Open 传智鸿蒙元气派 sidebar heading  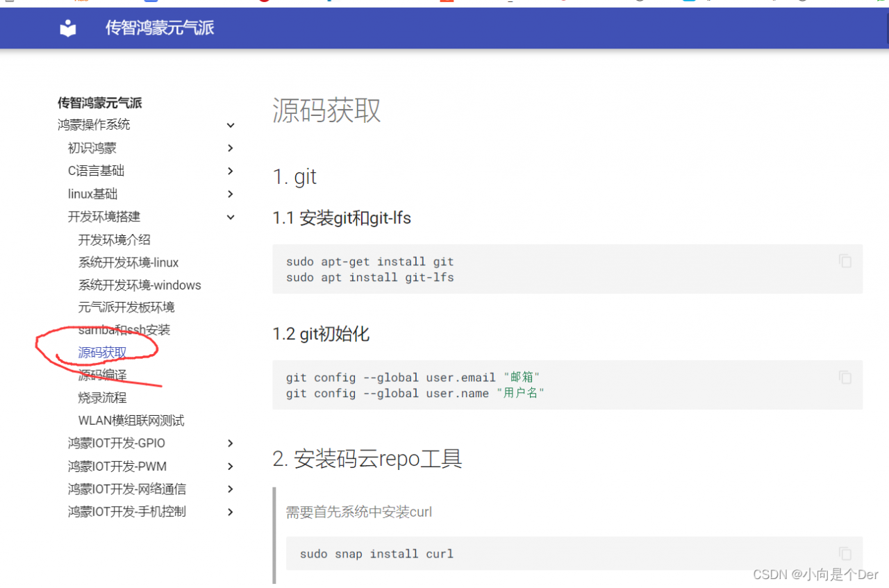tap(100, 103)
